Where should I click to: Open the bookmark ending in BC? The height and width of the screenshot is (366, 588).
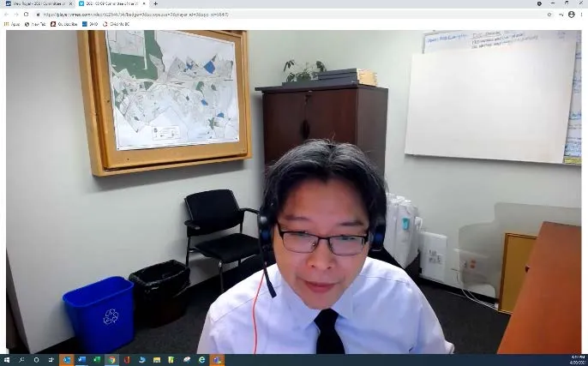(116, 24)
